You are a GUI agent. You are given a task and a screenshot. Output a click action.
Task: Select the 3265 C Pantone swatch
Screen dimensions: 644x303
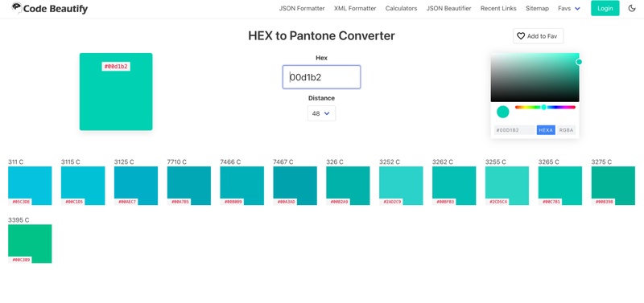[x=560, y=186]
